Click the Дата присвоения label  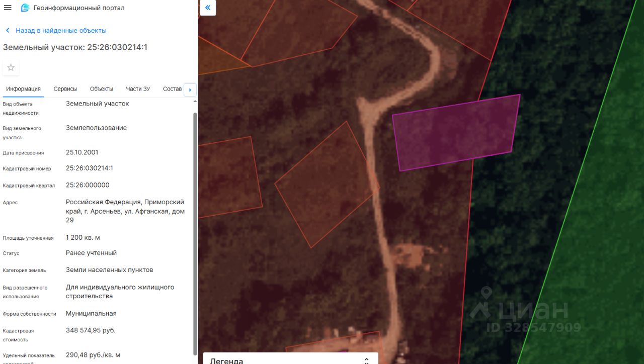(23, 153)
